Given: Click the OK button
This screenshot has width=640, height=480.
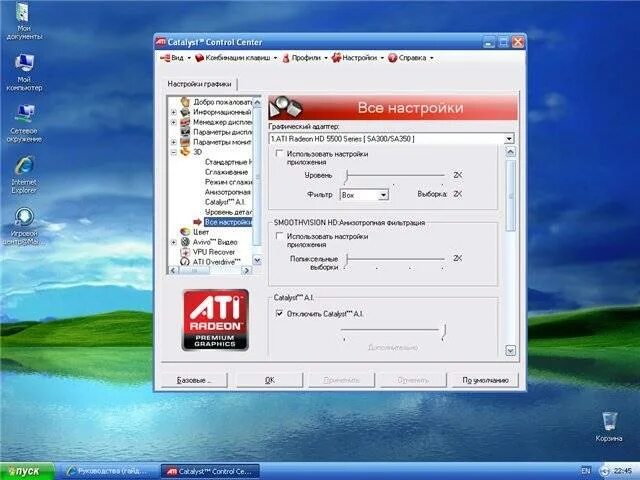Looking at the screenshot, I should coord(270,380).
